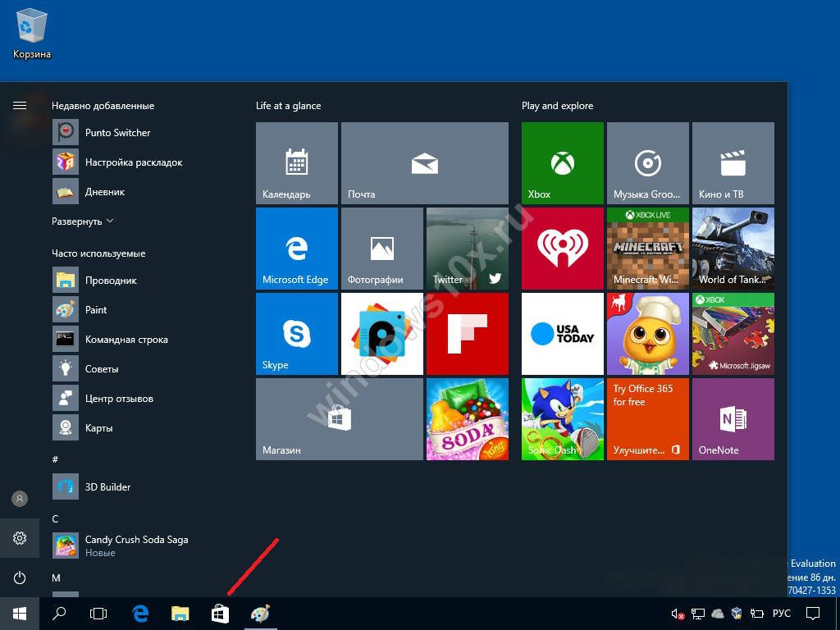Screen dimensions: 840x630
Task: Launch Skype from the tiles
Action: (296, 333)
